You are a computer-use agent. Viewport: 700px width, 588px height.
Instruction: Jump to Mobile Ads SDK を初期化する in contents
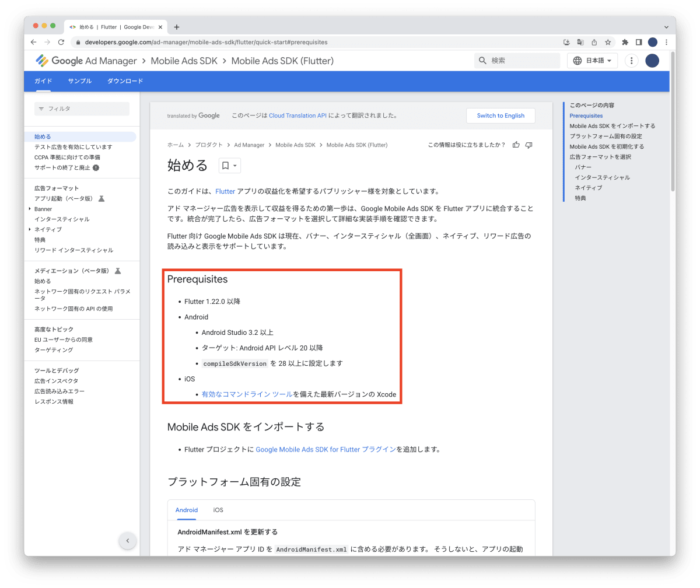[x=607, y=146]
